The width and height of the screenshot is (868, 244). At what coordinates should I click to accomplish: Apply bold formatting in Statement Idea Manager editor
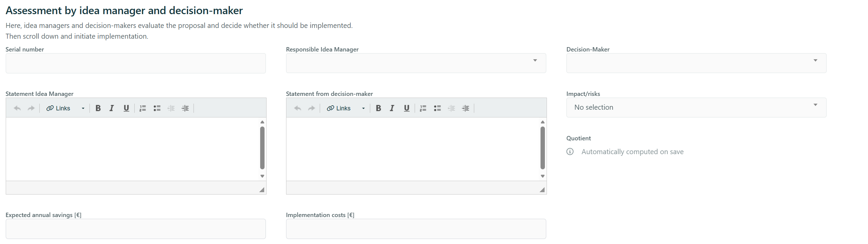click(x=98, y=108)
